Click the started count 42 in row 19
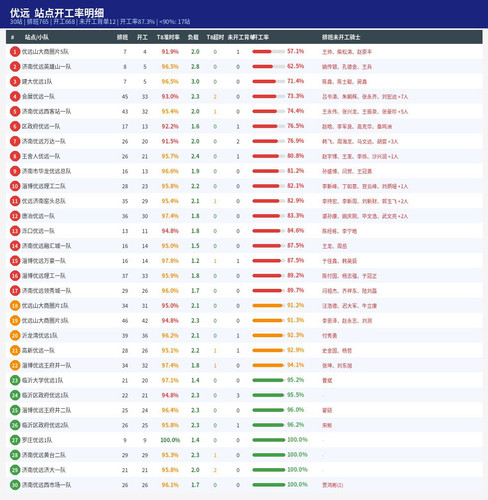The image size is (488, 500). click(145, 321)
